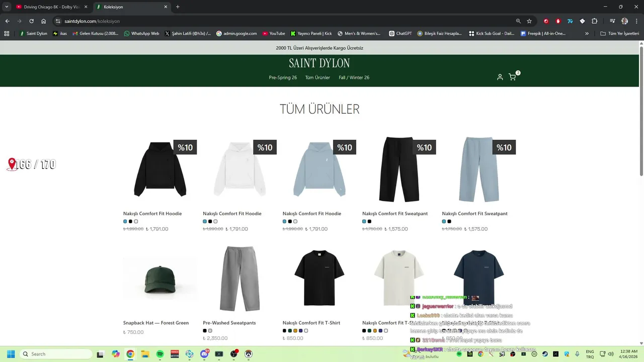Select black swatch under the blue hoodie
Screen dimensions: 644x362
(x=290, y=221)
